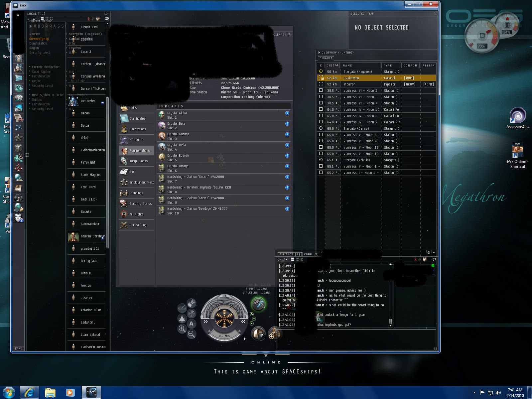Select Stargate (Hageken) in the overview
The width and height of the screenshot is (532, 399).
pyautogui.click(x=376, y=71)
